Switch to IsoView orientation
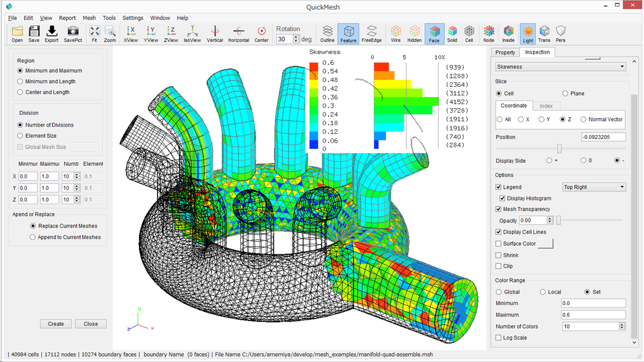Viewport: 644px width, 362px height. click(192, 34)
